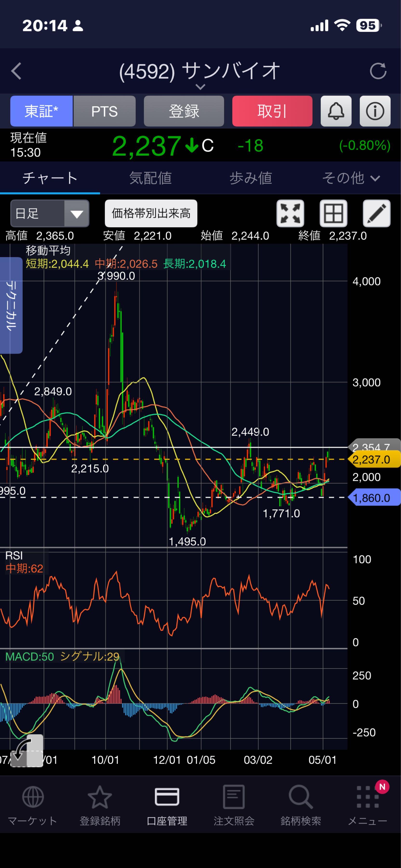This screenshot has width=401, height=868.
Task: Tap the 1,771.0 trough label
Action: 281,514
